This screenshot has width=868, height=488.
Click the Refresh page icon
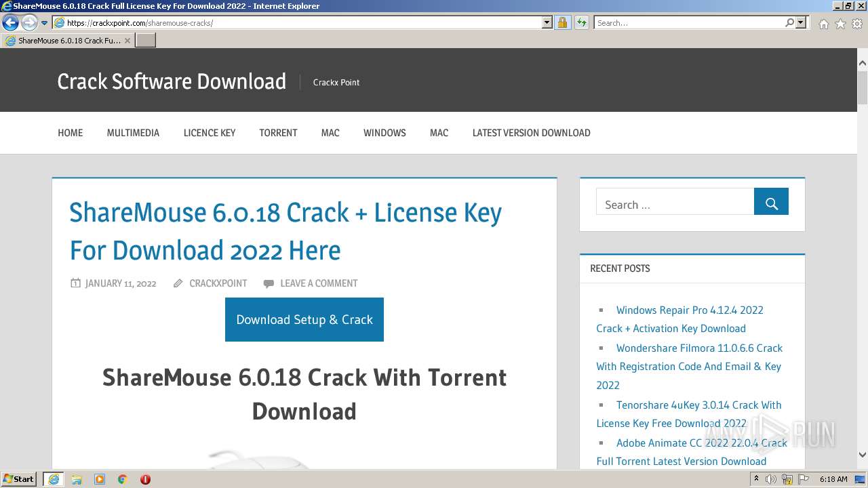582,23
